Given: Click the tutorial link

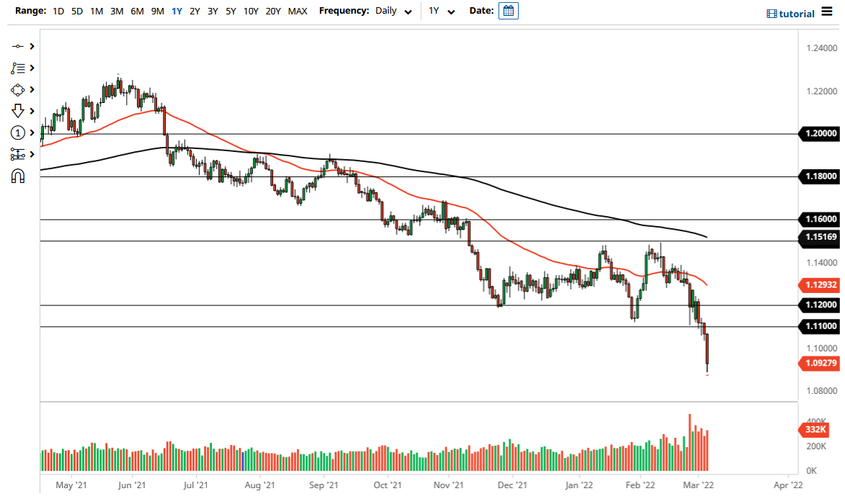Looking at the screenshot, I should click(796, 13).
